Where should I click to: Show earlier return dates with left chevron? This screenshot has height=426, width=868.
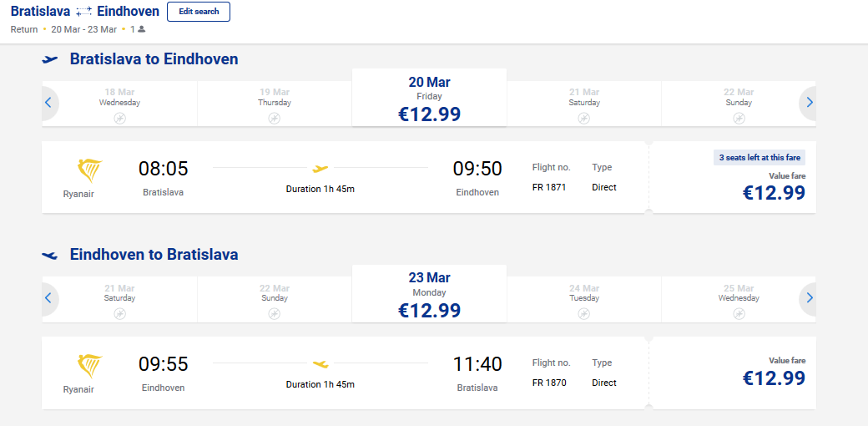pos(48,298)
